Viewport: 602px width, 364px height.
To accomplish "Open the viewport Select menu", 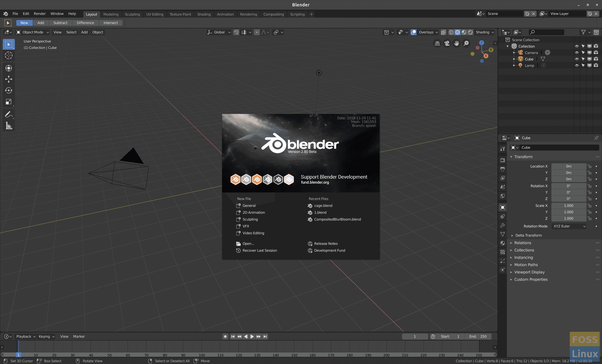I will coord(71,32).
